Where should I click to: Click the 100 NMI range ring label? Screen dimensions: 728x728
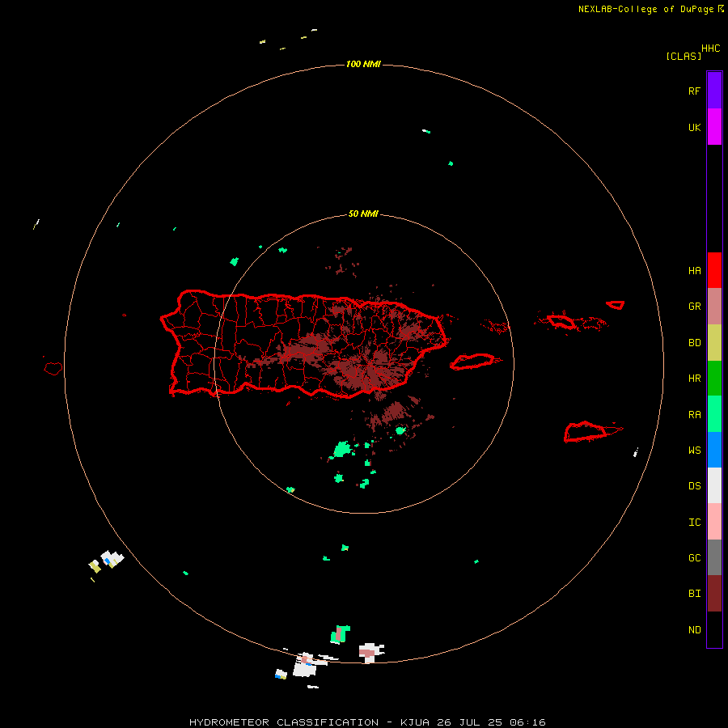point(363,64)
